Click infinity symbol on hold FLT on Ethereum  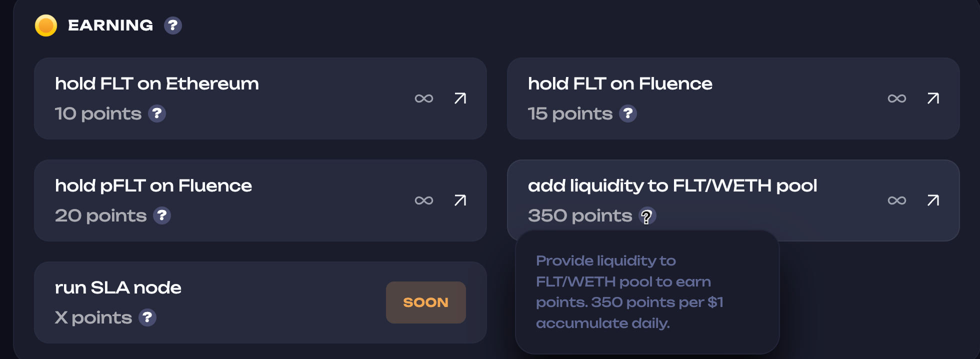424,98
